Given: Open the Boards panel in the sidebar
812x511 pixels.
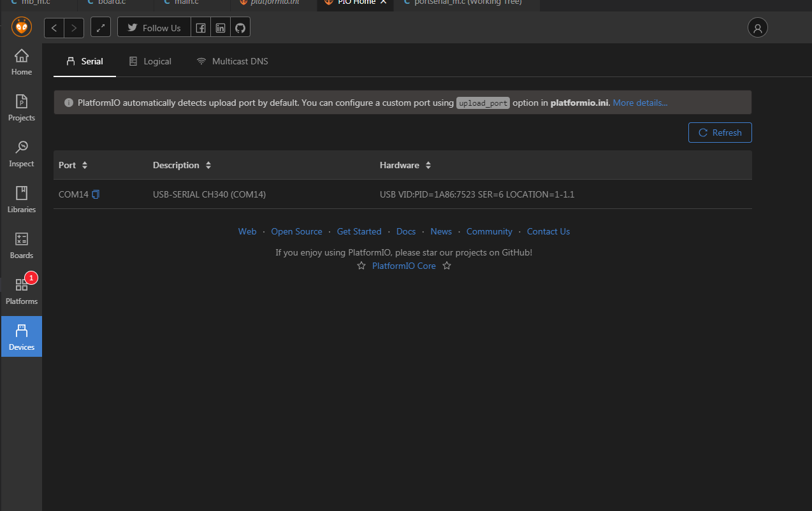Looking at the screenshot, I should tap(21, 246).
